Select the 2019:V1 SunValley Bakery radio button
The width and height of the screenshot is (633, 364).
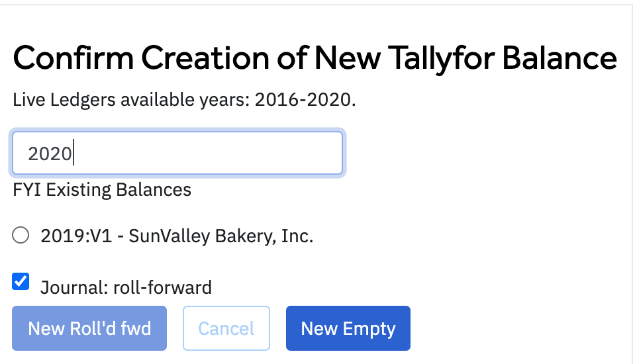(x=21, y=236)
